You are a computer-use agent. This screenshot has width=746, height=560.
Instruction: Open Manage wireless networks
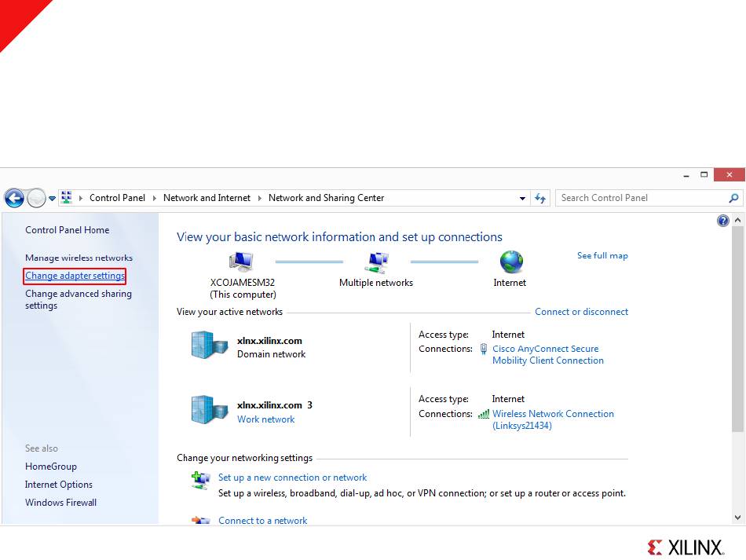pos(79,258)
